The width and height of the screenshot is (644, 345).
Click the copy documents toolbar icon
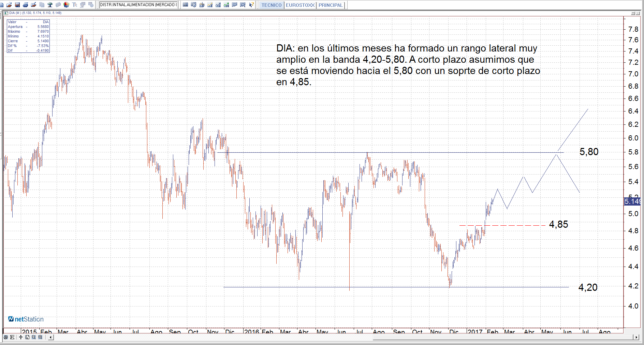[x=42, y=5]
